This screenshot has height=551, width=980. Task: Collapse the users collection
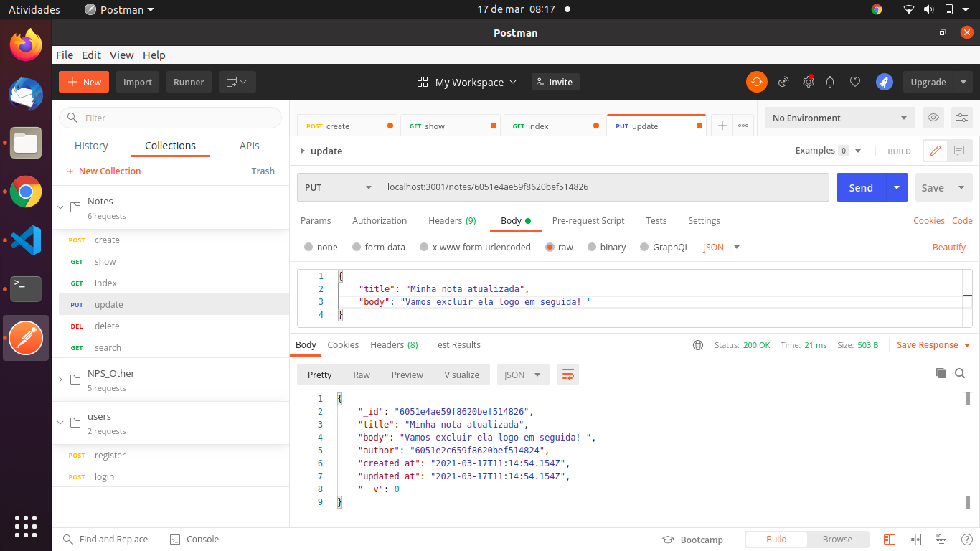click(x=61, y=423)
